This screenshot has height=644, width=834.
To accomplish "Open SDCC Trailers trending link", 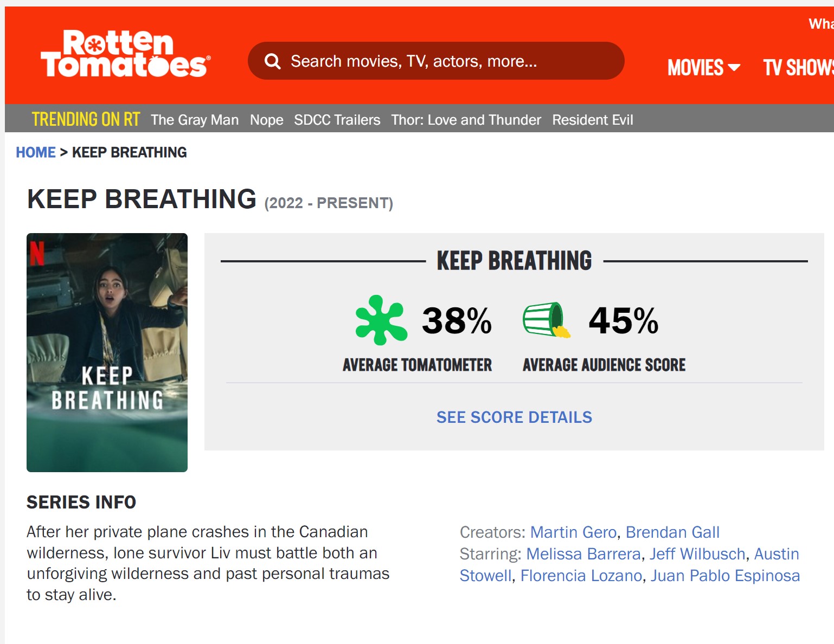I will [x=337, y=120].
